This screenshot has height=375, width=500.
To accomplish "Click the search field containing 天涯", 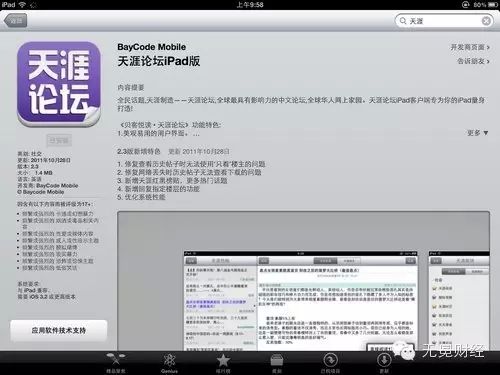I will click(x=444, y=21).
